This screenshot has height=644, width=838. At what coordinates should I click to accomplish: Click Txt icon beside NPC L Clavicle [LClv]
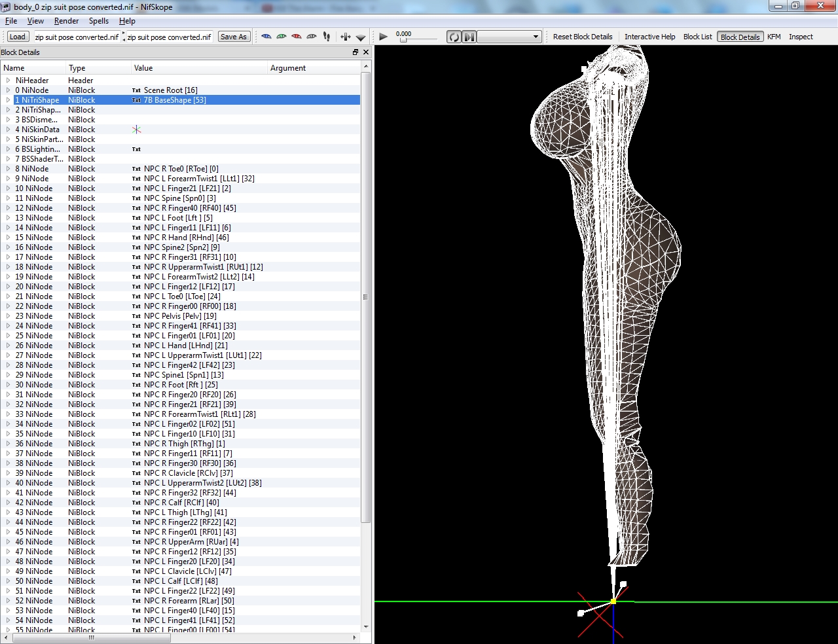point(136,571)
